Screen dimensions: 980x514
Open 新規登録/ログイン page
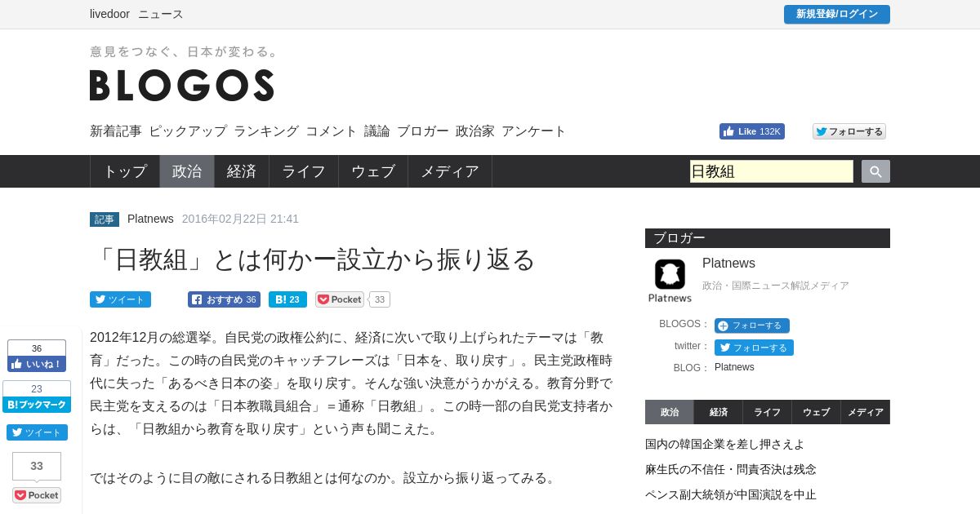coord(837,15)
